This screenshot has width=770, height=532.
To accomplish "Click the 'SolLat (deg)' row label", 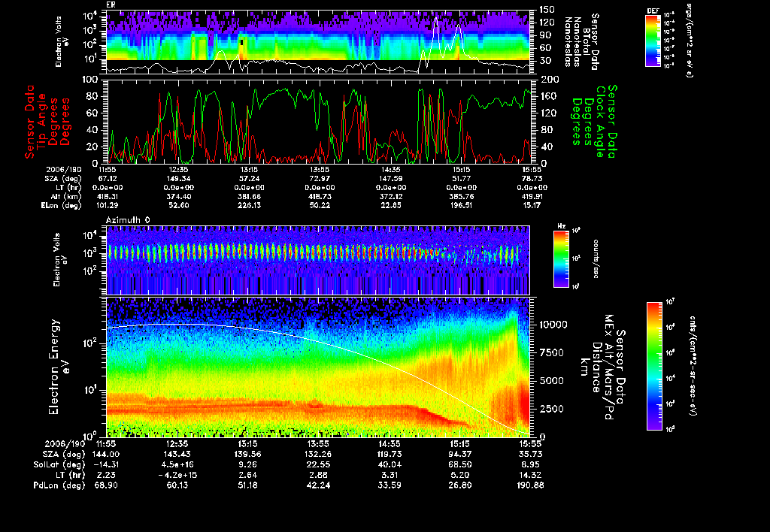I will (x=59, y=464).
